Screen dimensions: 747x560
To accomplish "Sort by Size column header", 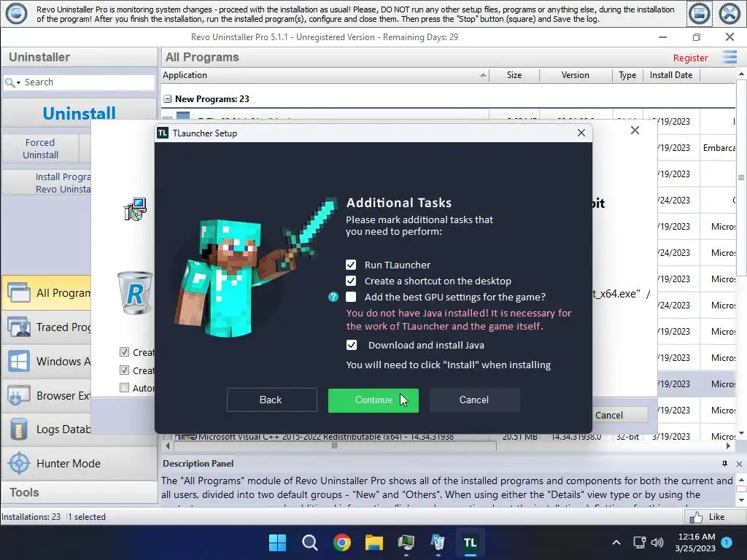I will coord(514,75).
